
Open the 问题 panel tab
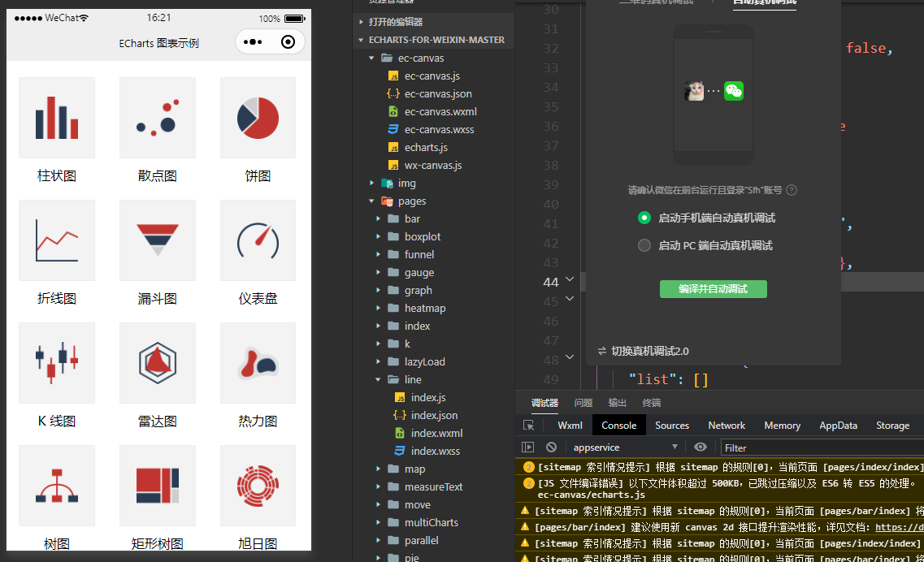pos(583,403)
